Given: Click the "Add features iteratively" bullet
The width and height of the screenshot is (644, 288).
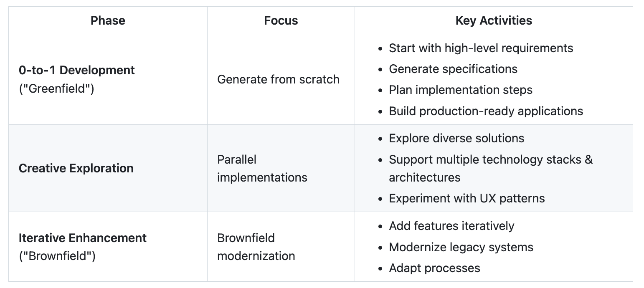Looking at the screenshot, I should click(451, 226).
